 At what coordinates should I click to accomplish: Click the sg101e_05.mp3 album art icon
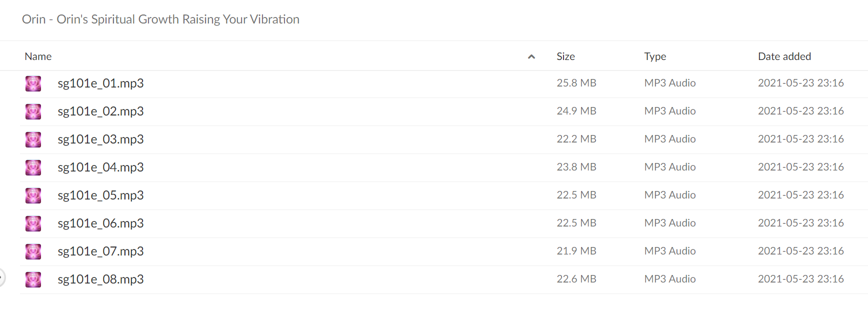(33, 195)
